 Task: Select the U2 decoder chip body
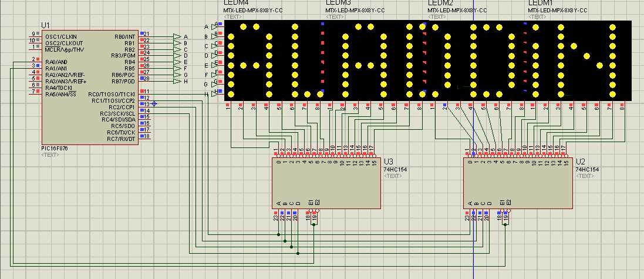coord(518,183)
